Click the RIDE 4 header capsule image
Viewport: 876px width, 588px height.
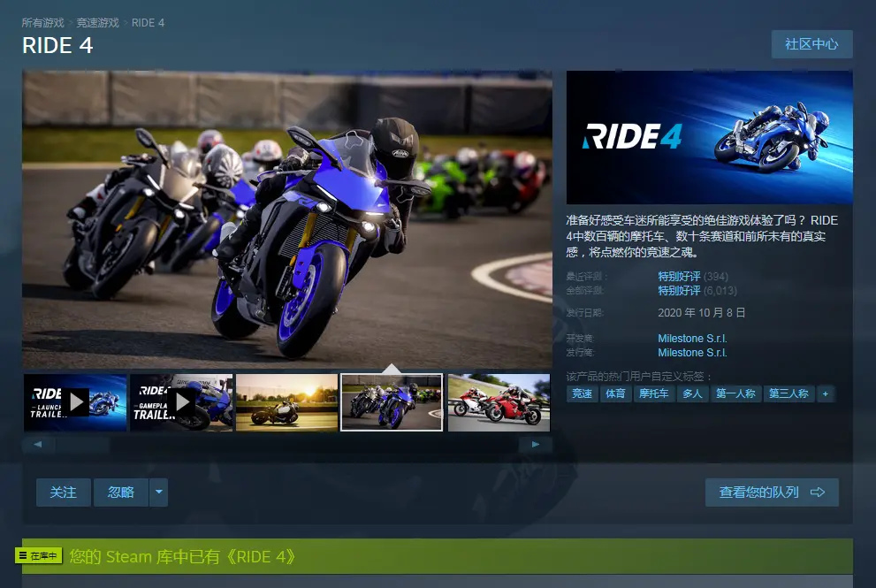point(710,137)
